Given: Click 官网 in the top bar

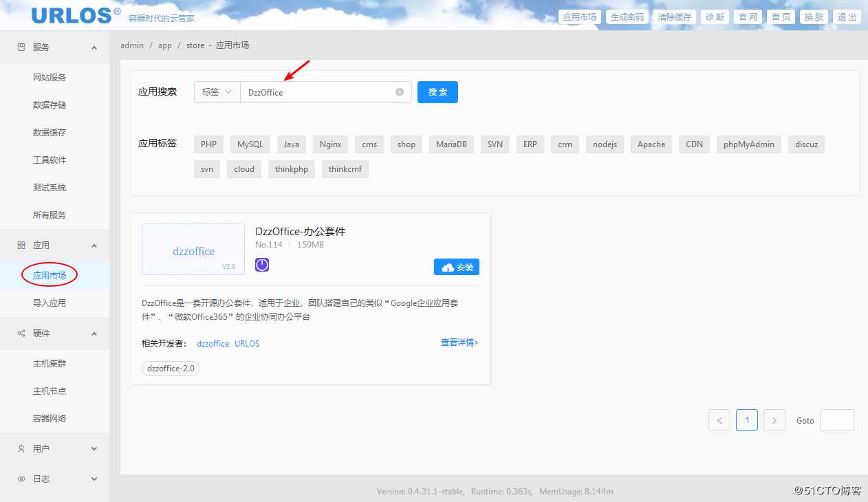Looking at the screenshot, I should click(x=748, y=17).
